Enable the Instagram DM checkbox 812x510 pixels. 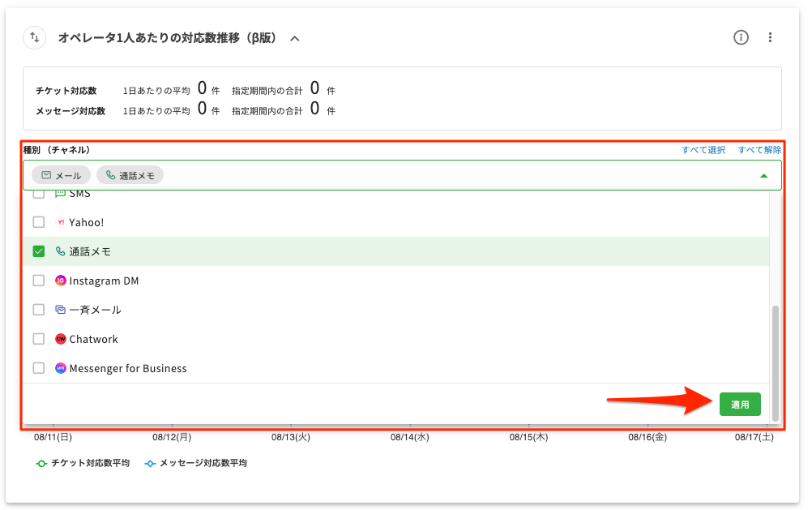[x=38, y=281]
